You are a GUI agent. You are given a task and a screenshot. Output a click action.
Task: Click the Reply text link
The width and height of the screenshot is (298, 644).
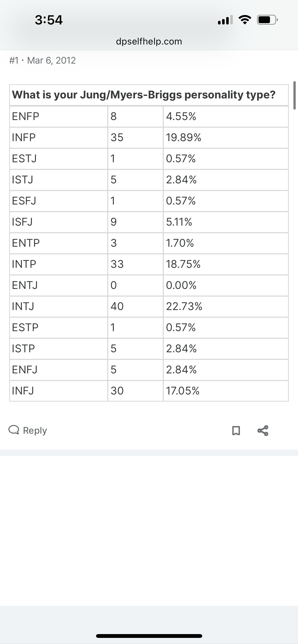[35, 430]
